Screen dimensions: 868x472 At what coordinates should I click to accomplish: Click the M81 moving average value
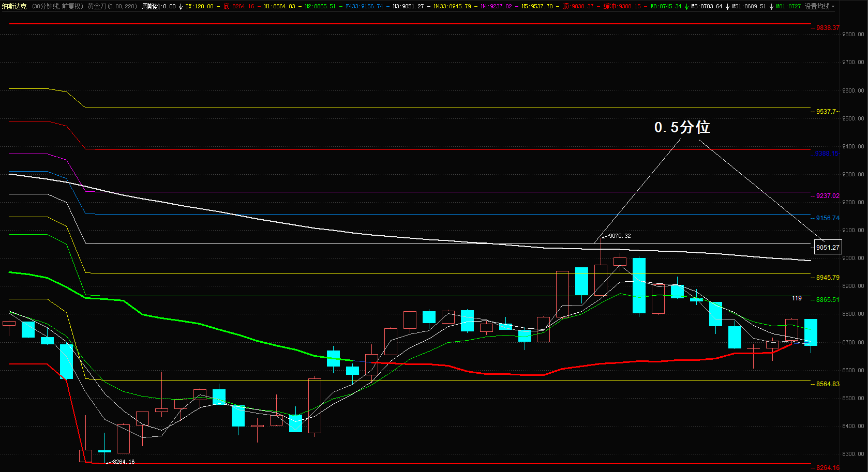click(x=789, y=6)
